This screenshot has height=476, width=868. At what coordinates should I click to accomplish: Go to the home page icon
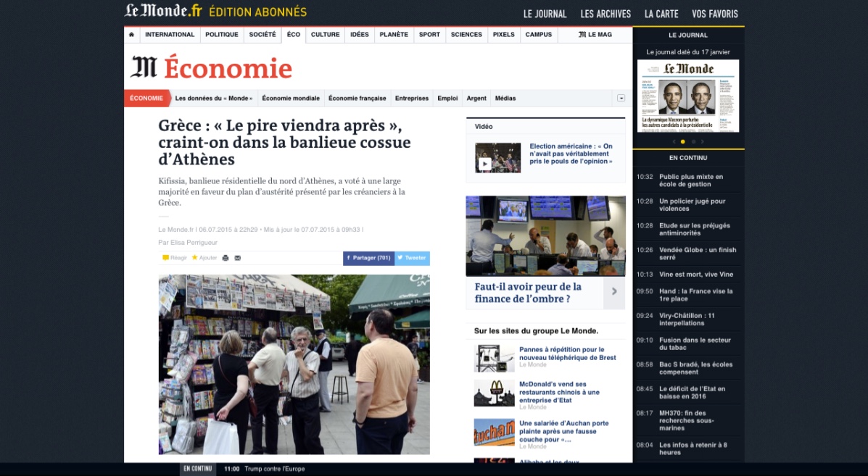point(131,34)
